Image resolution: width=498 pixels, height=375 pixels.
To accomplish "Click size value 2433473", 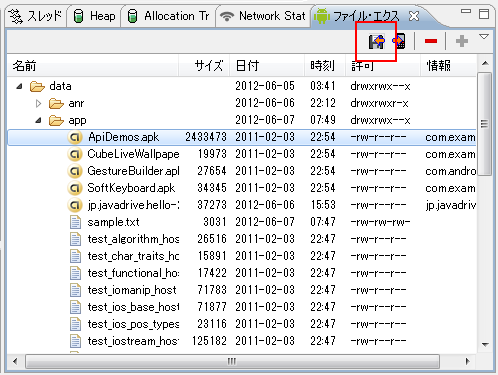I will [x=206, y=137].
